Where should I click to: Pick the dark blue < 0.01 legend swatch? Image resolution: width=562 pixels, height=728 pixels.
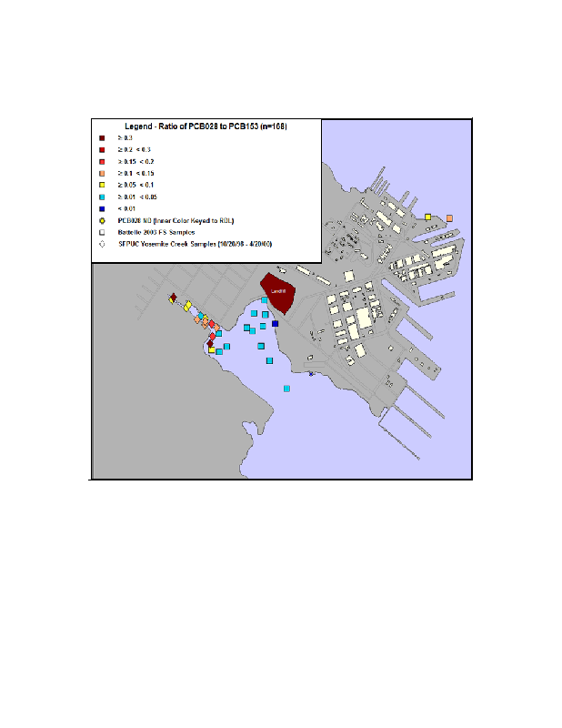point(102,208)
